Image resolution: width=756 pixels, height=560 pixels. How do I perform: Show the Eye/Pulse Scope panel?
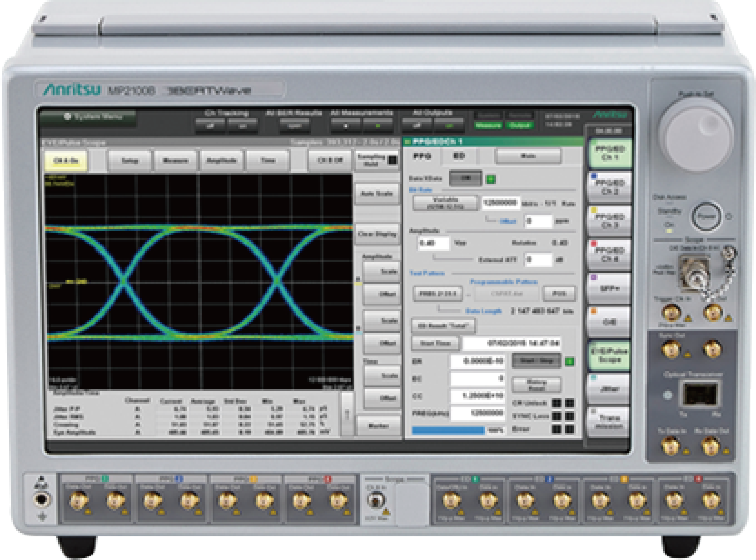609,356
